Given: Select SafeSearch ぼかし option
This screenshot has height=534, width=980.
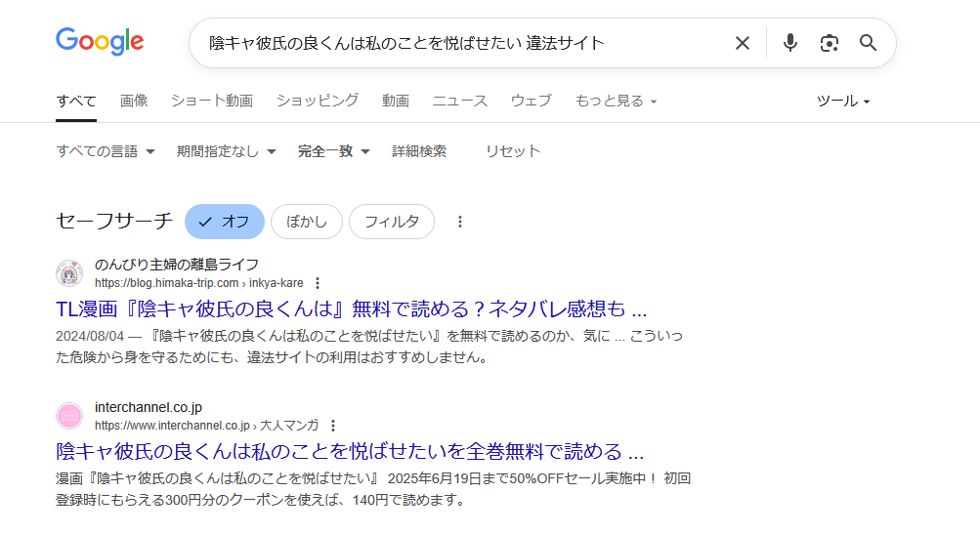Looking at the screenshot, I should point(306,221).
